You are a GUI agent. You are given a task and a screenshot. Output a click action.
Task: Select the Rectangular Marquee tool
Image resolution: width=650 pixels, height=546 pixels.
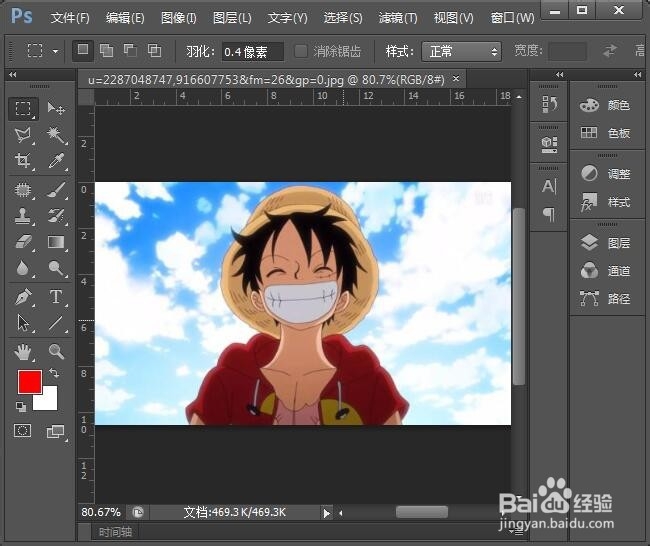(23, 109)
